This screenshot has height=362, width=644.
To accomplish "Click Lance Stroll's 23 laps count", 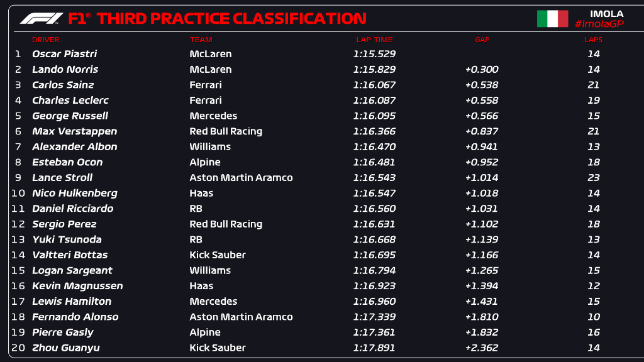I will [x=594, y=178].
